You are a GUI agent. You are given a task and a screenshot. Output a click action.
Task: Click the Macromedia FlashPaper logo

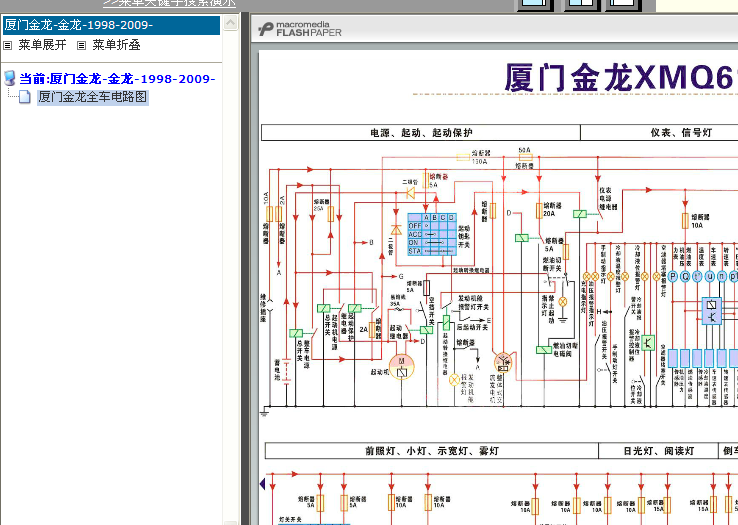pyautogui.click(x=300, y=29)
